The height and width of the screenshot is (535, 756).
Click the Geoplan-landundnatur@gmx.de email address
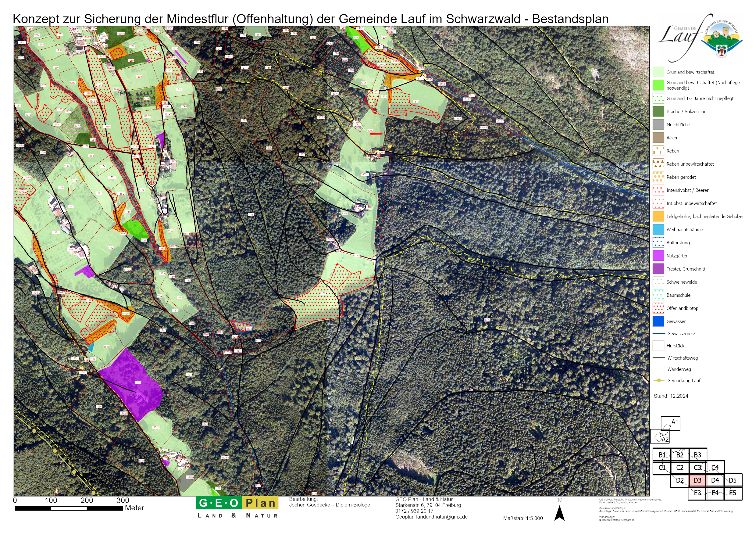coord(431,517)
